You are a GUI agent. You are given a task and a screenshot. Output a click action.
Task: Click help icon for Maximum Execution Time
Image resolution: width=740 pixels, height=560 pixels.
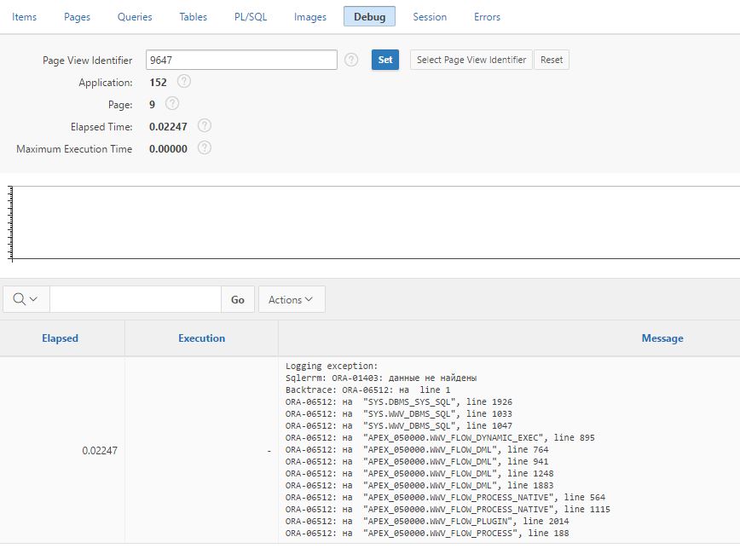pyautogui.click(x=205, y=148)
